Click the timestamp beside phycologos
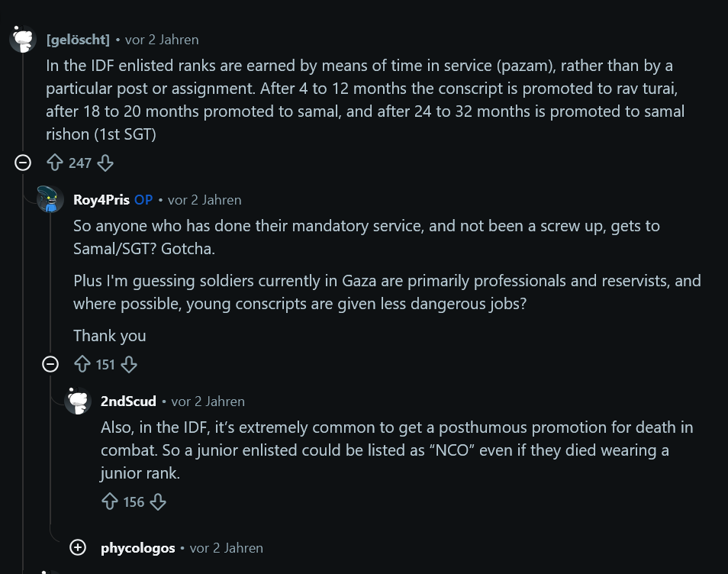The width and height of the screenshot is (728, 574). point(226,549)
